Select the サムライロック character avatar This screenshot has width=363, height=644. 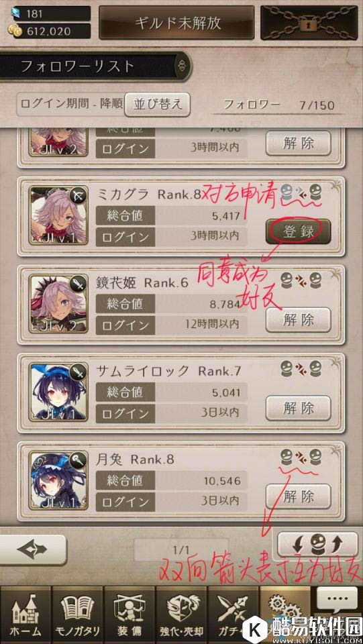59,391
